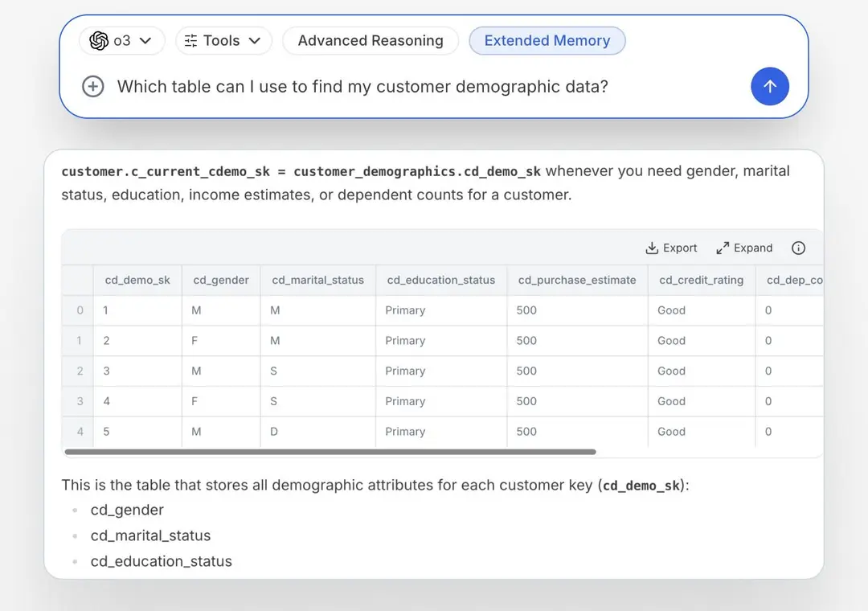Click Good cell in row index 1
Viewport: 868px width, 611px height.
point(701,341)
